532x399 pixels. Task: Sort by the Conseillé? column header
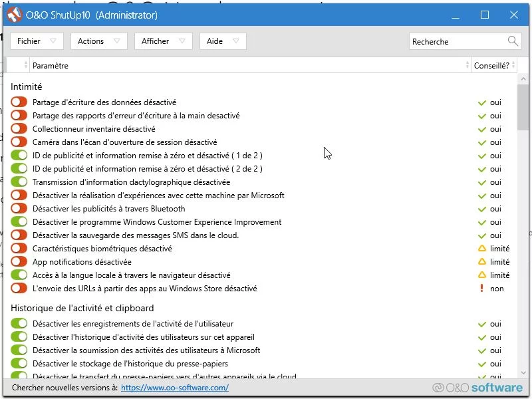tap(491, 65)
